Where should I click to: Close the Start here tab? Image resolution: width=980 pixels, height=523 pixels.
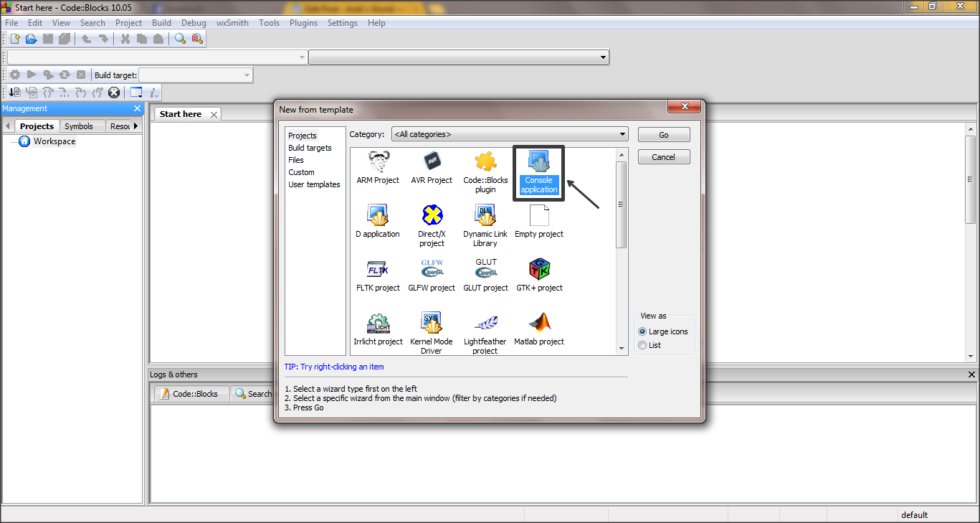coord(214,115)
